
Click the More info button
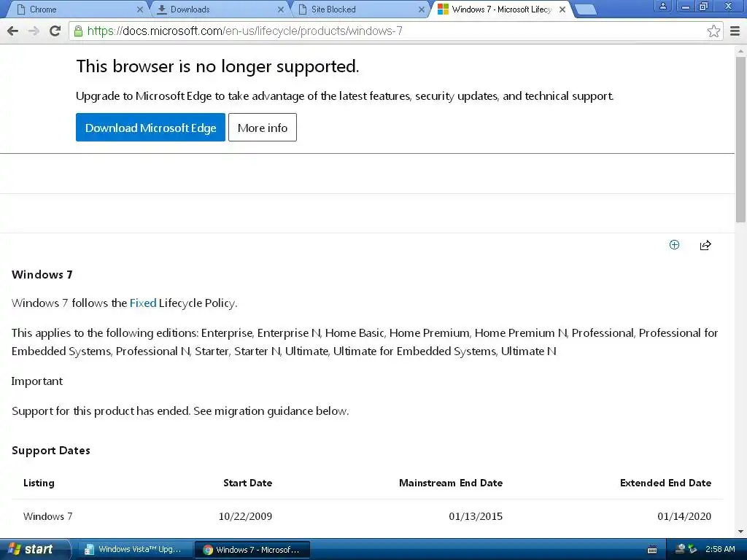[263, 127]
